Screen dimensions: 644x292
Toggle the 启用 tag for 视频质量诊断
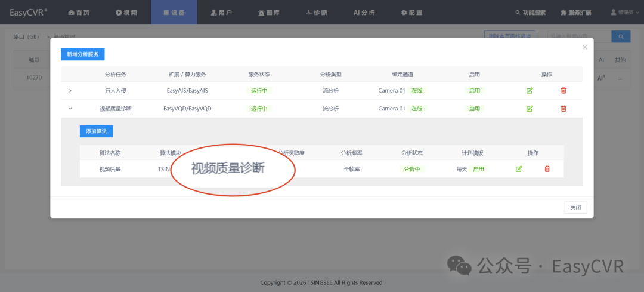pyautogui.click(x=475, y=109)
